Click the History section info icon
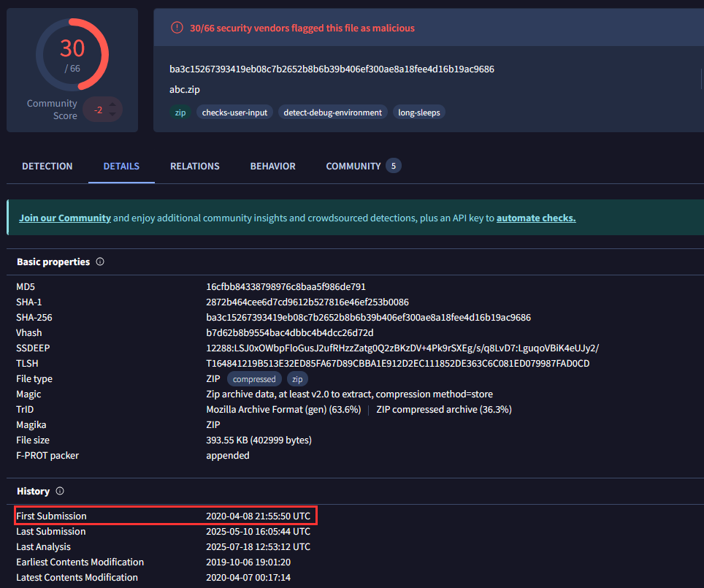The width and height of the screenshot is (704, 588). [x=60, y=491]
